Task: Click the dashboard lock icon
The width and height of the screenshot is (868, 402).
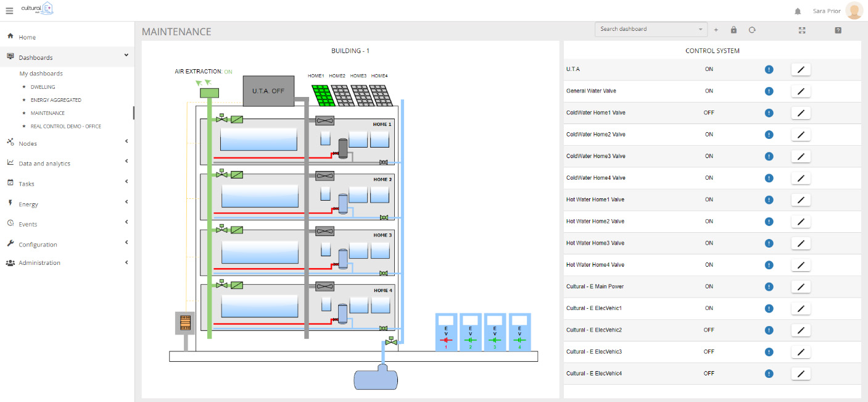Action: coord(734,30)
